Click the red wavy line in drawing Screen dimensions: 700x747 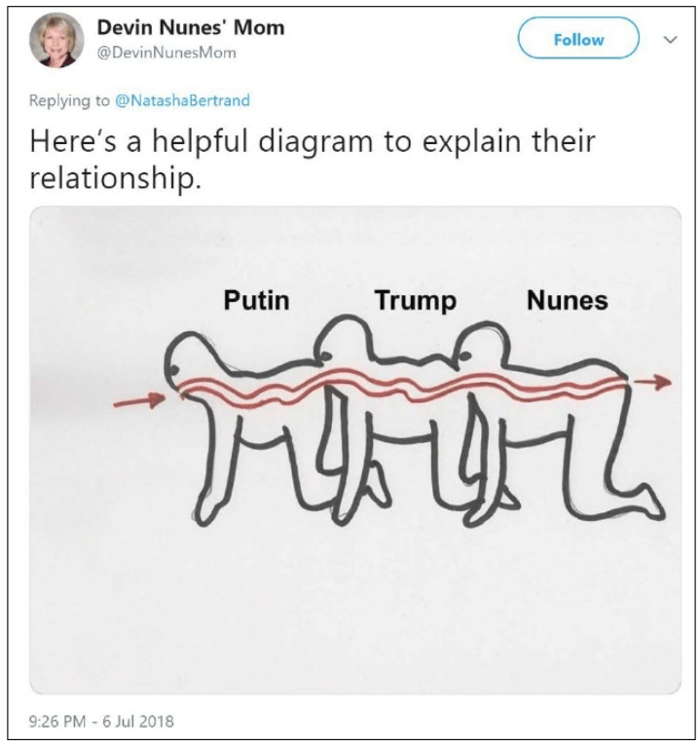click(402, 387)
